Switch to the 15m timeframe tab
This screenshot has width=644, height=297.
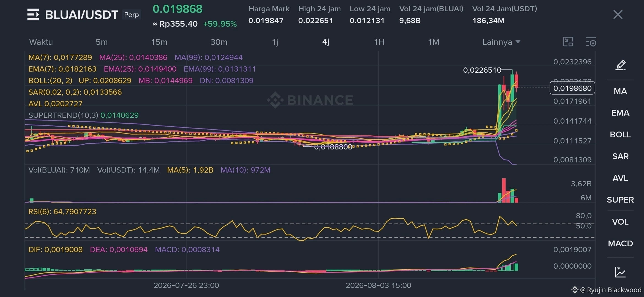coord(159,42)
